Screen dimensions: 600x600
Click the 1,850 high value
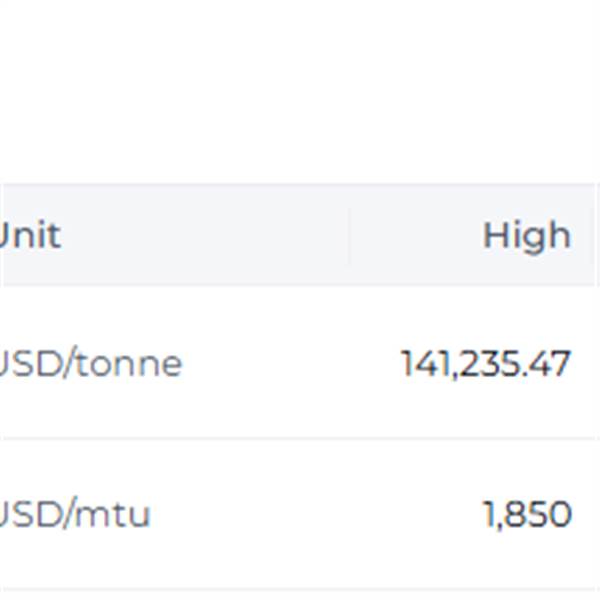(x=527, y=515)
